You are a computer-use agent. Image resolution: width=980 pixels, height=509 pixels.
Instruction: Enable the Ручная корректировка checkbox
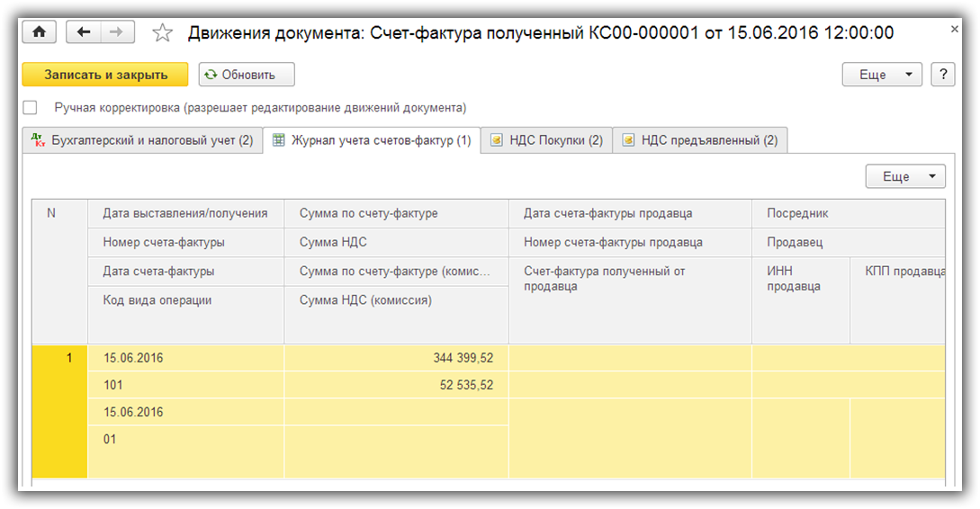click(x=31, y=108)
